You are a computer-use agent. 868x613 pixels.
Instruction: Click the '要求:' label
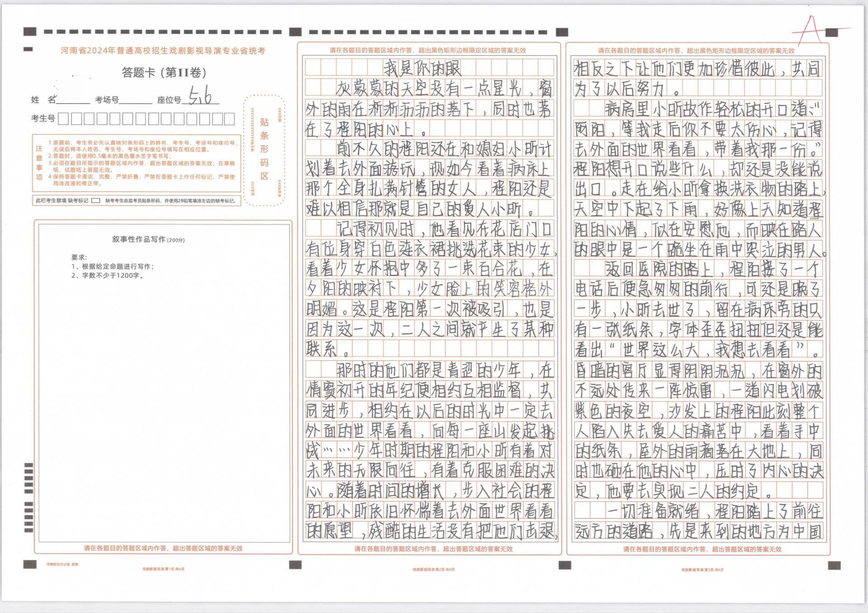tap(79, 257)
